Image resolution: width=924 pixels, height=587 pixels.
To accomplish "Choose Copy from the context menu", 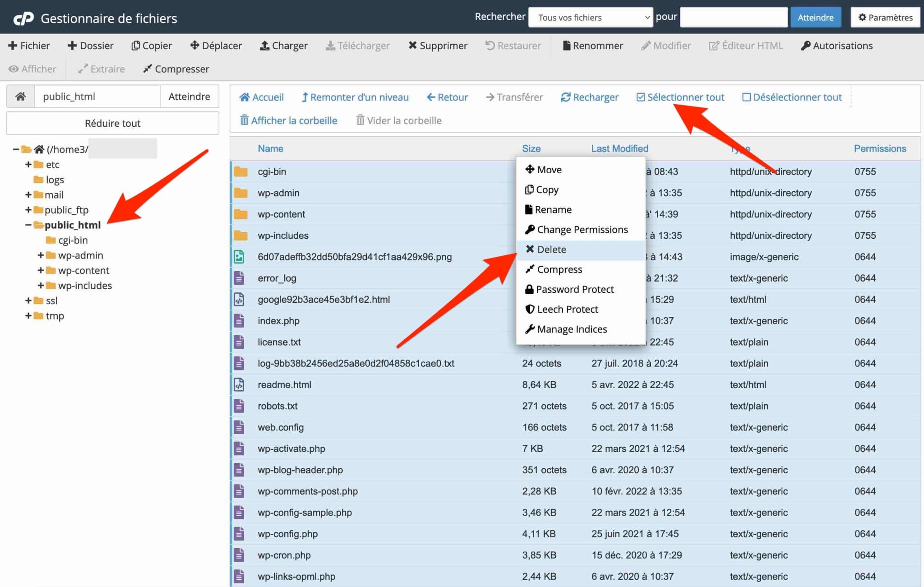I will [581, 190].
